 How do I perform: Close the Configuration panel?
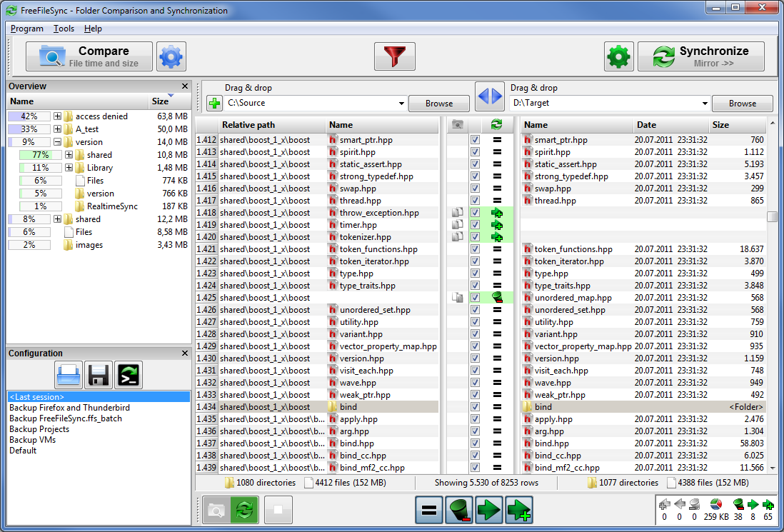(184, 353)
